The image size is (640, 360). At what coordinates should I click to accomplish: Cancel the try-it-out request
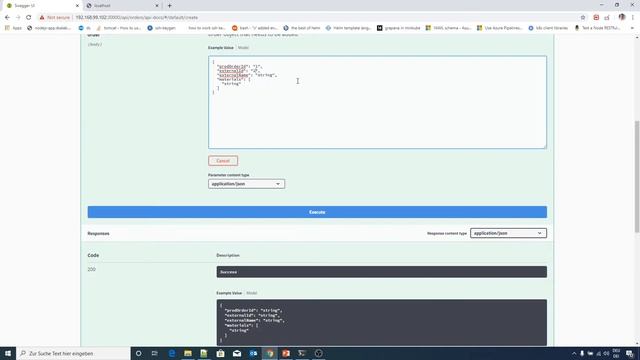(x=223, y=161)
